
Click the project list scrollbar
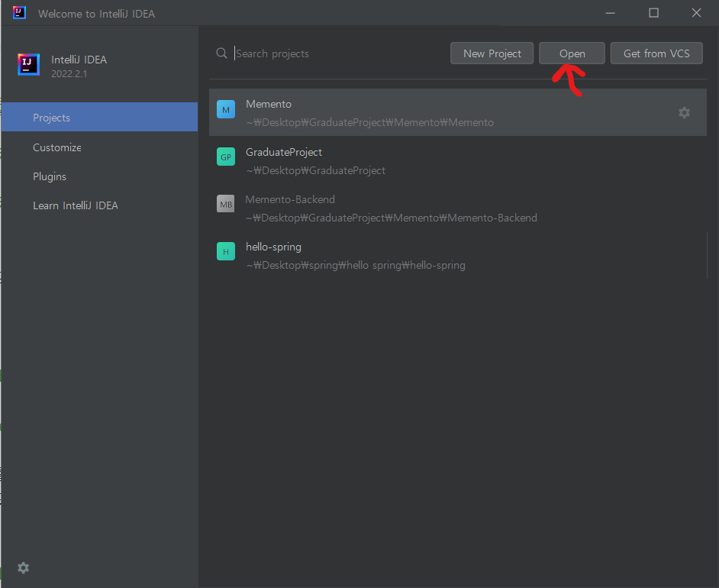[707, 255]
